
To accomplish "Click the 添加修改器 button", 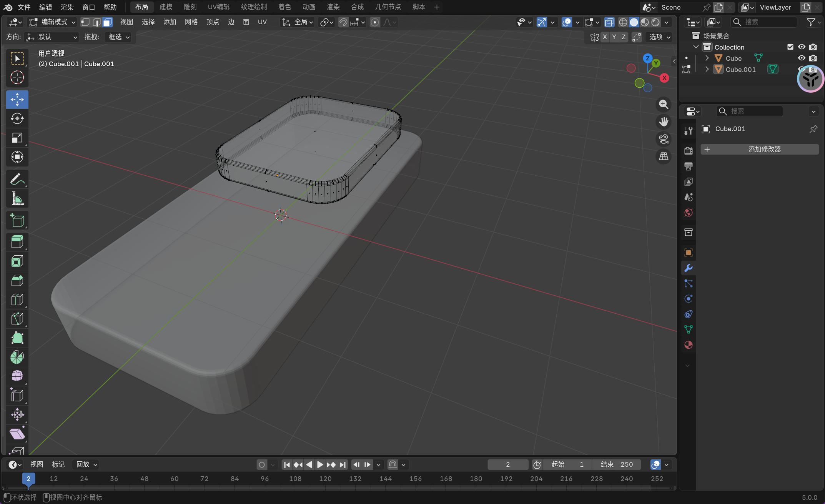I will [759, 149].
